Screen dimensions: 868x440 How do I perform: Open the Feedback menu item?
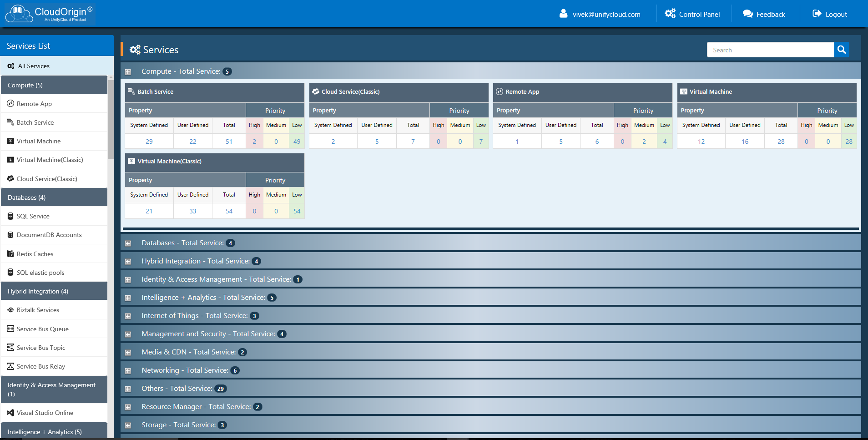click(x=764, y=14)
